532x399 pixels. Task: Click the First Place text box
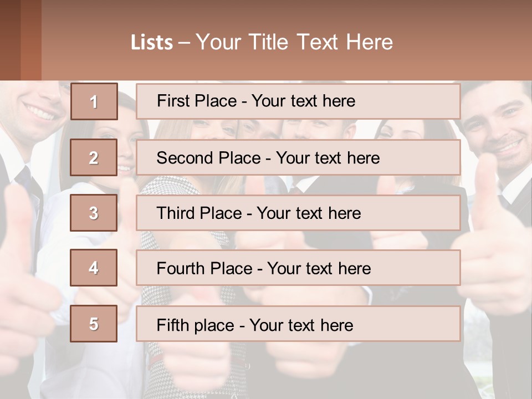[x=298, y=101]
